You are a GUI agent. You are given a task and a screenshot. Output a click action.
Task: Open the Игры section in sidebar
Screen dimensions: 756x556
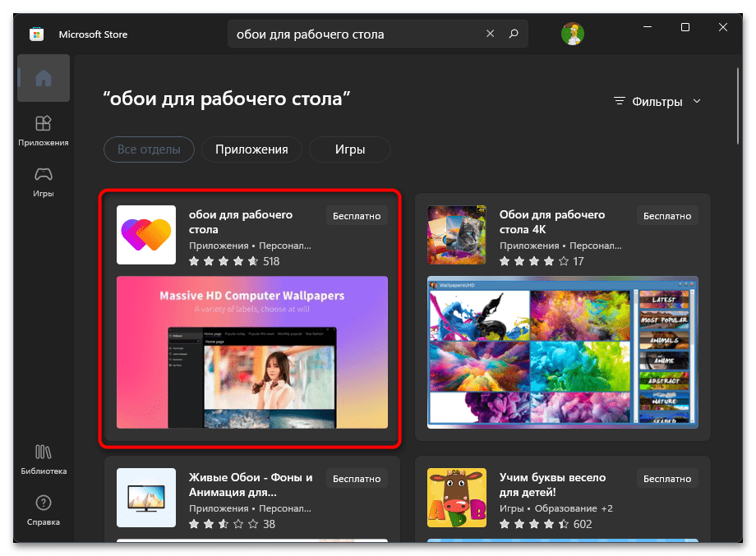(x=44, y=182)
